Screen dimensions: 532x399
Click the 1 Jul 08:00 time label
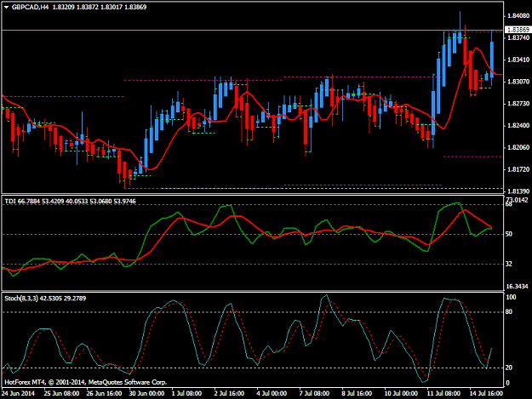coord(186,394)
